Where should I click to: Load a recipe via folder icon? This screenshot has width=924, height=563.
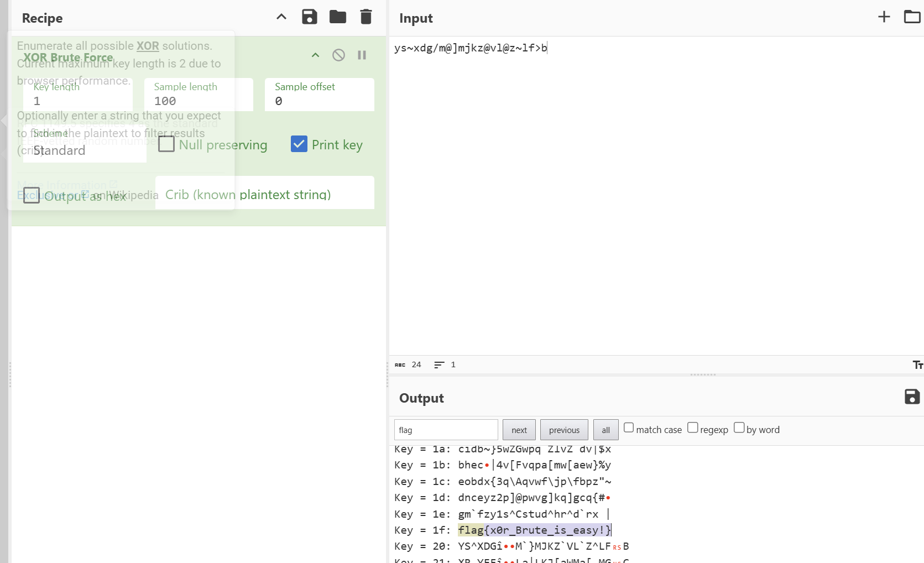pyautogui.click(x=337, y=17)
